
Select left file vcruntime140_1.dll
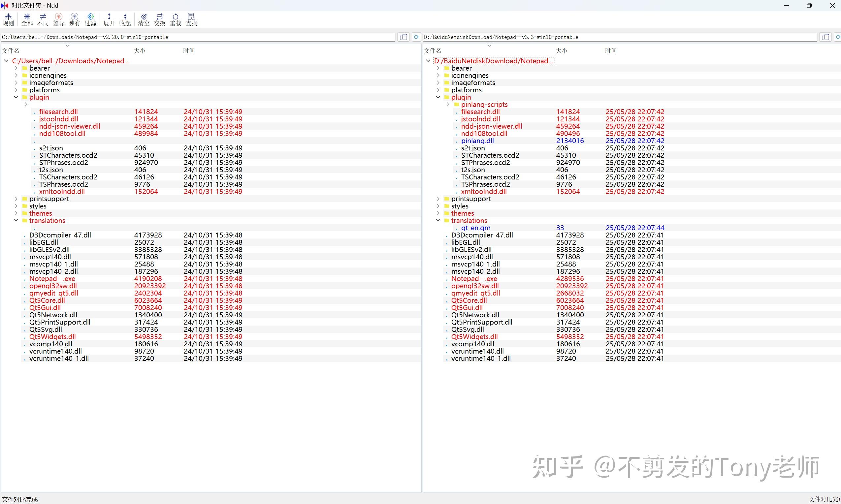[x=59, y=358]
